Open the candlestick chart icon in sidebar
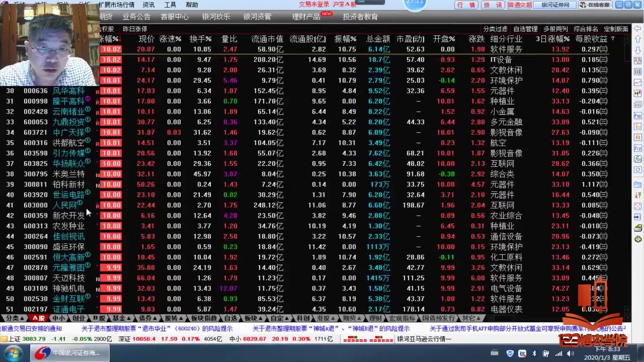Screen dimensions: 644x362 pyautogui.click(x=638, y=94)
